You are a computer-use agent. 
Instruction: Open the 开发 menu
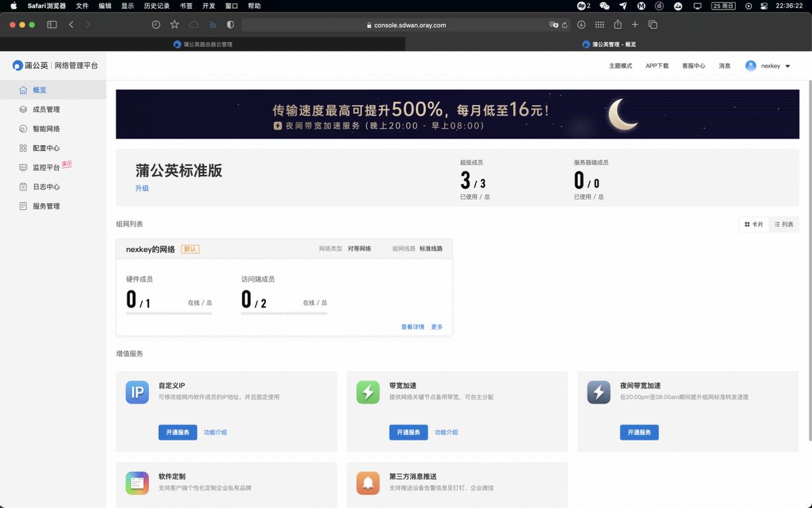[x=208, y=5]
